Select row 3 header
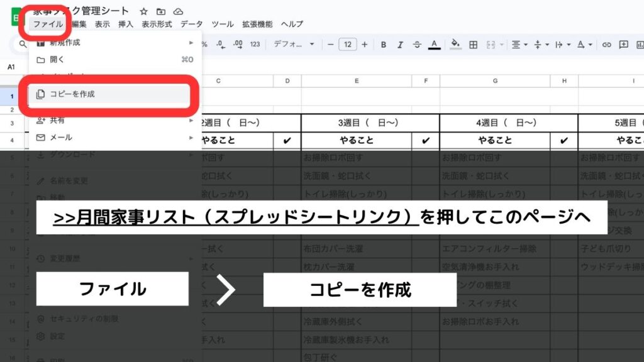Image resolution: width=644 pixels, height=362 pixels. (x=12, y=123)
